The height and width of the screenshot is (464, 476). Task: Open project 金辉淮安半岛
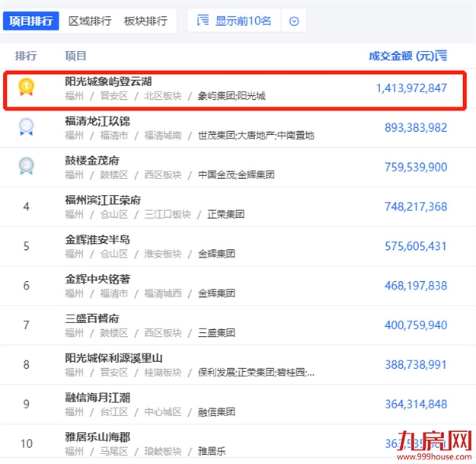[97, 239]
